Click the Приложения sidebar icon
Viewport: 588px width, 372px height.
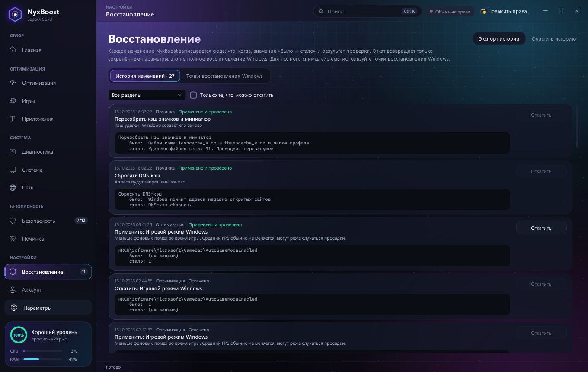[13, 119]
